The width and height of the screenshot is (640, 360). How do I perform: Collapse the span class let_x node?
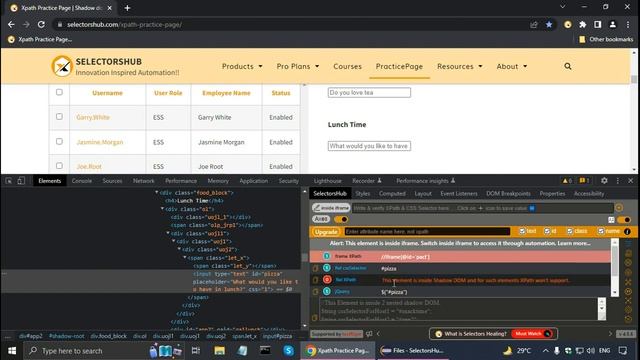coord(184,258)
